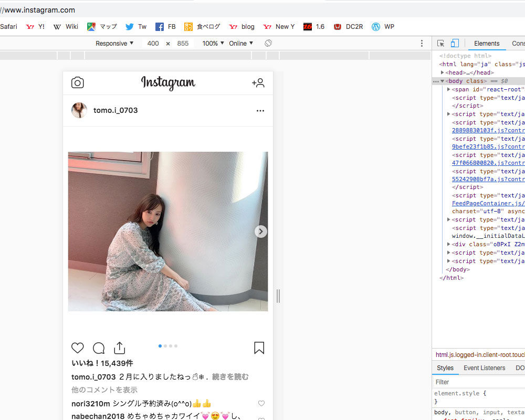Open the Y! bookmark

pos(35,26)
